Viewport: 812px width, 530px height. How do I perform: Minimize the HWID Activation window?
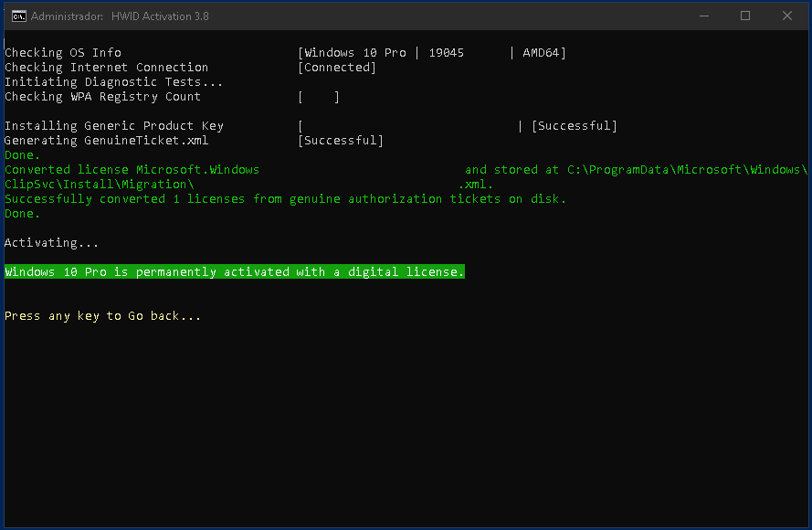(704, 16)
